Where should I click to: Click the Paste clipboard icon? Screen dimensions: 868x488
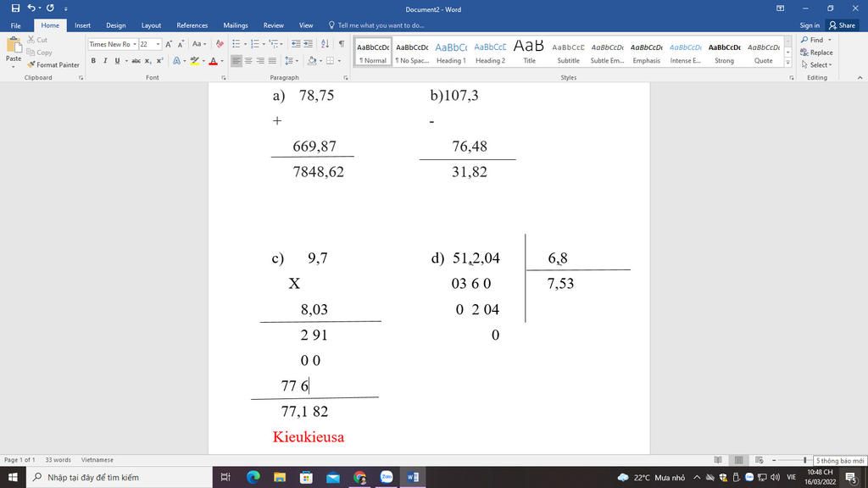point(14,47)
